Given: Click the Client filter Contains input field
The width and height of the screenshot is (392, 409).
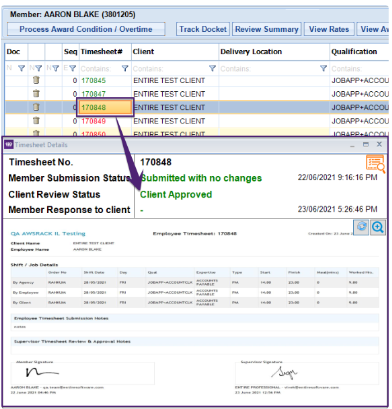Looking at the screenshot, I should tap(170, 69).
